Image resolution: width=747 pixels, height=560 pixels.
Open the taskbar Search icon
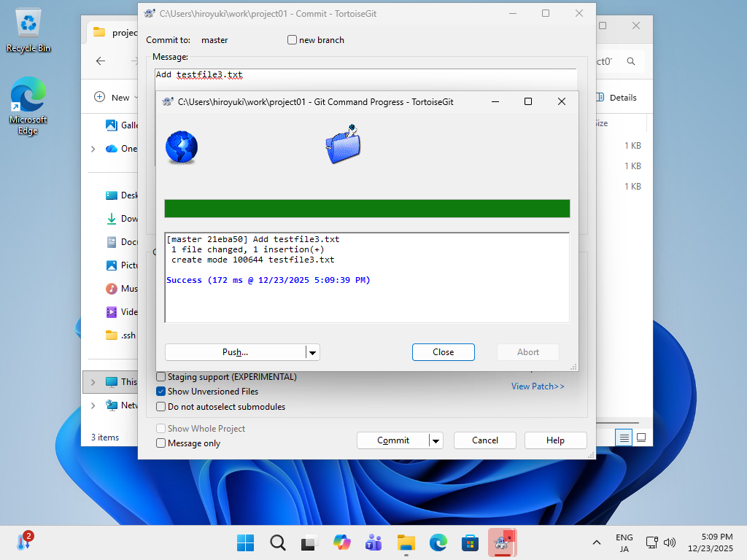tap(277, 542)
